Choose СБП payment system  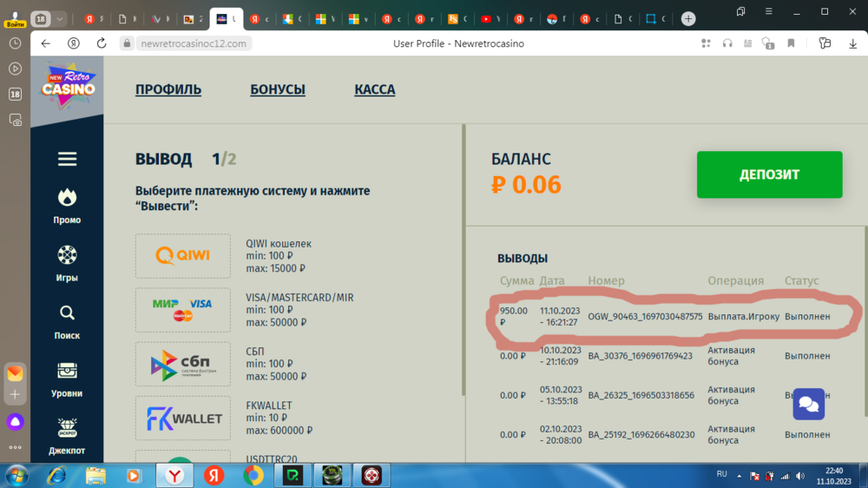183,365
